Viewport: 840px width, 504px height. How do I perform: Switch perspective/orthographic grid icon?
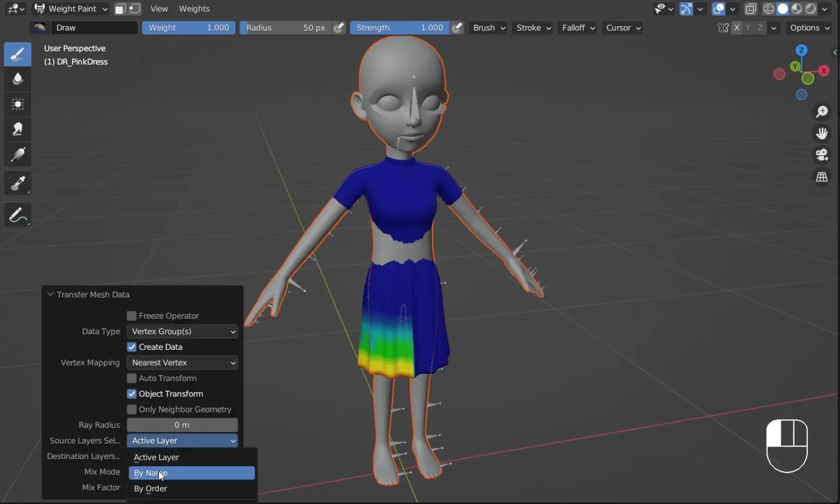(x=822, y=177)
